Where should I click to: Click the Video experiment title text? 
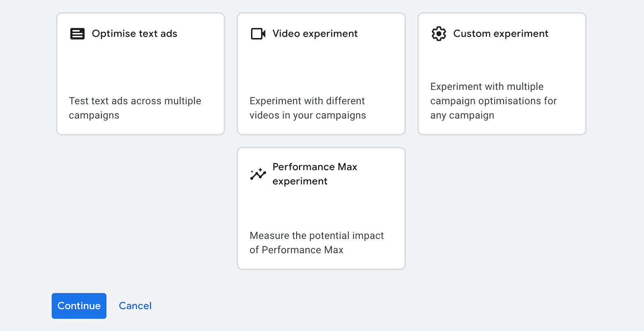pos(315,34)
